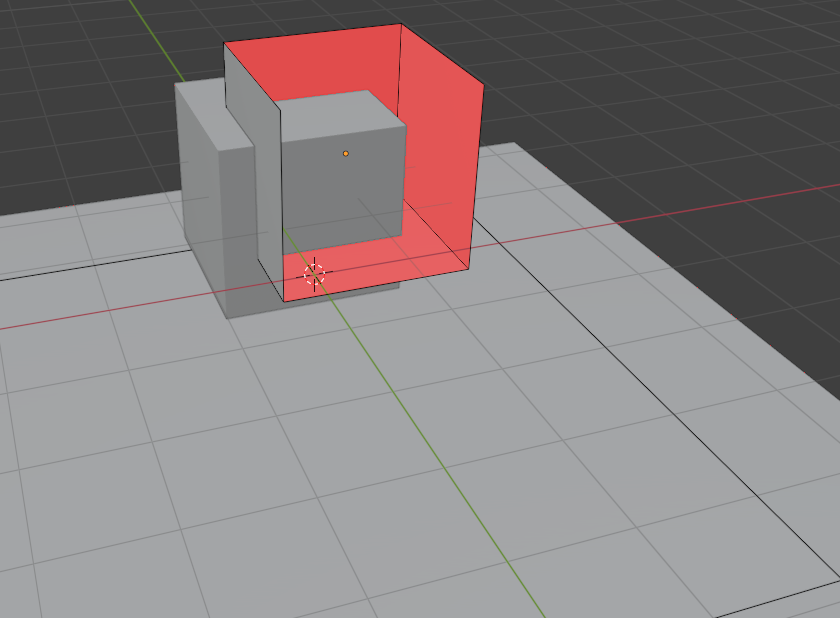
Task: Select the red right inner wall face
Action: coord(440,150)
